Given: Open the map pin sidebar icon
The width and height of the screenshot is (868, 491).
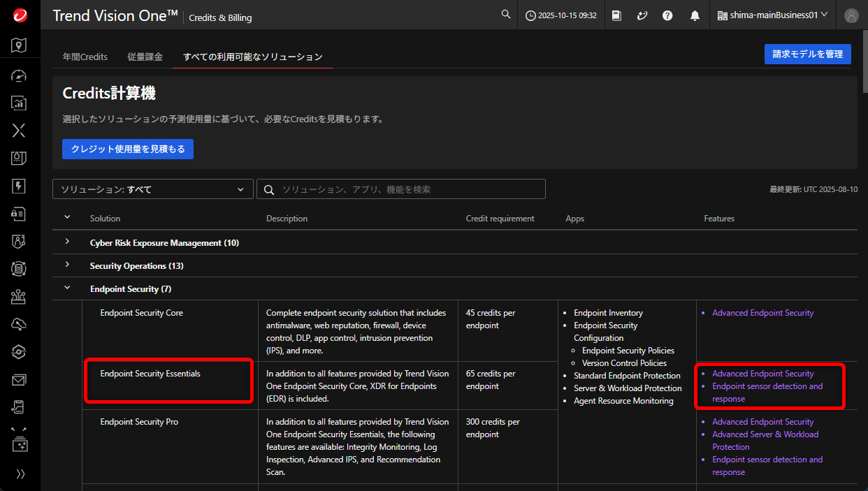Looking at the screenshot, I should click(x=20, y=46).
